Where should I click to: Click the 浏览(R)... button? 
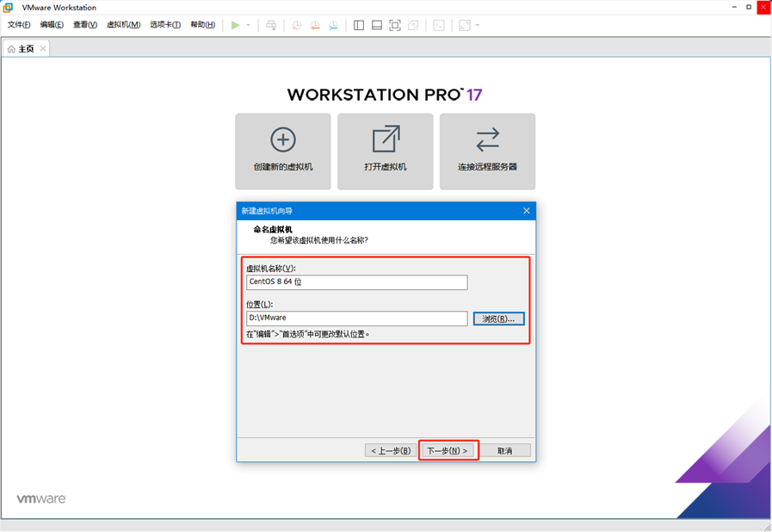499,319
